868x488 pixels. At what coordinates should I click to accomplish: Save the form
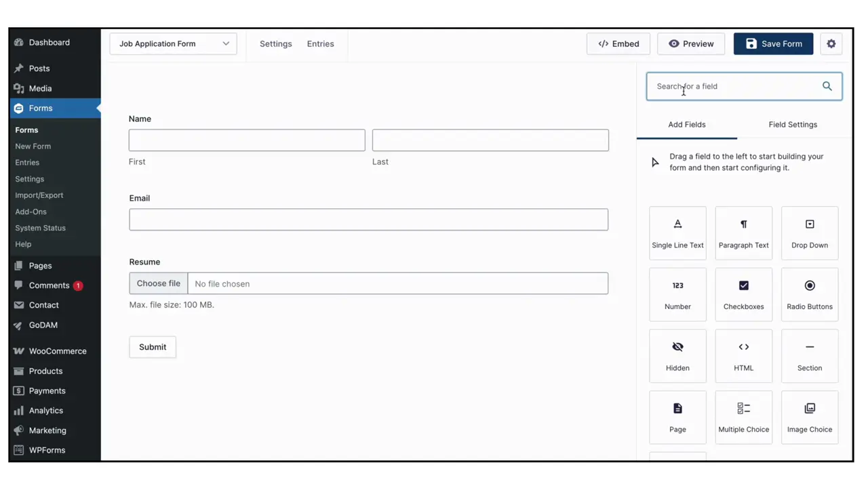(x=773, y=44)
